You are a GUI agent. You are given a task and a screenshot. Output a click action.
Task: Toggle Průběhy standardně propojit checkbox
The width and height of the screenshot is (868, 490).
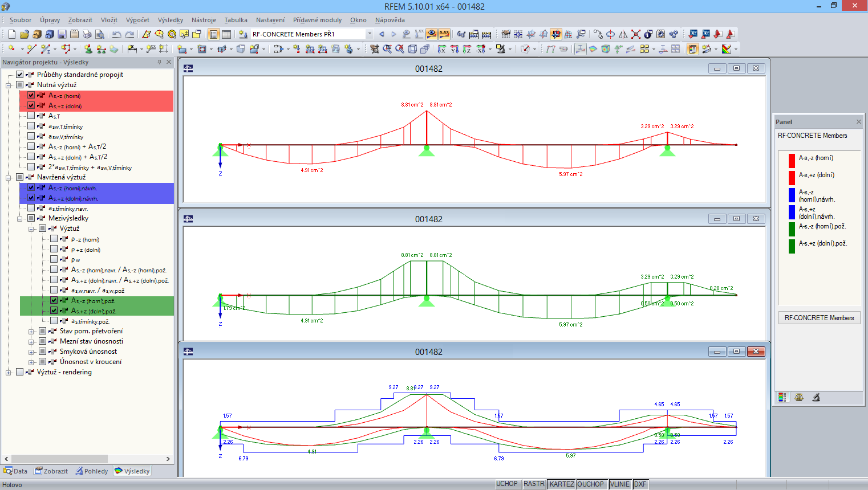pyautogui.click(x=20, y=75)
